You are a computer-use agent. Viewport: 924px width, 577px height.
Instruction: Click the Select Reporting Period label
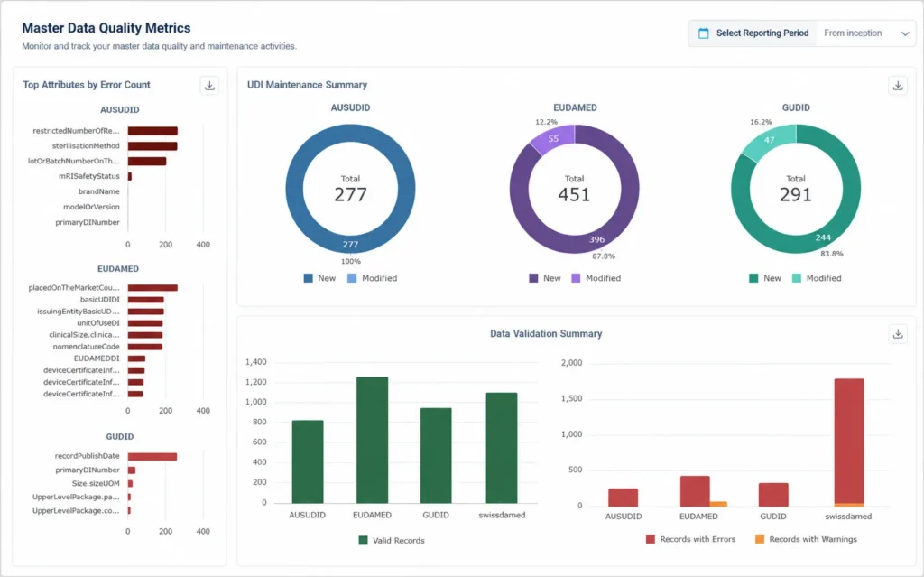[762, 33]
